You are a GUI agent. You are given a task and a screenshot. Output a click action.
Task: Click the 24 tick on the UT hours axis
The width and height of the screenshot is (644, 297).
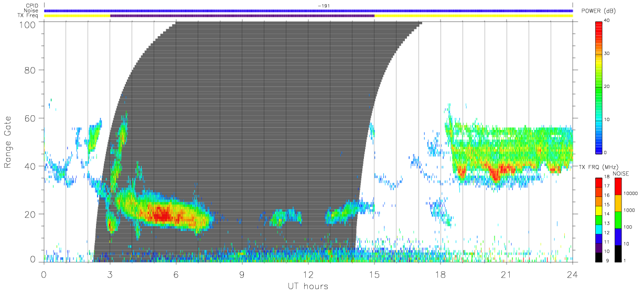click(573, 274)
